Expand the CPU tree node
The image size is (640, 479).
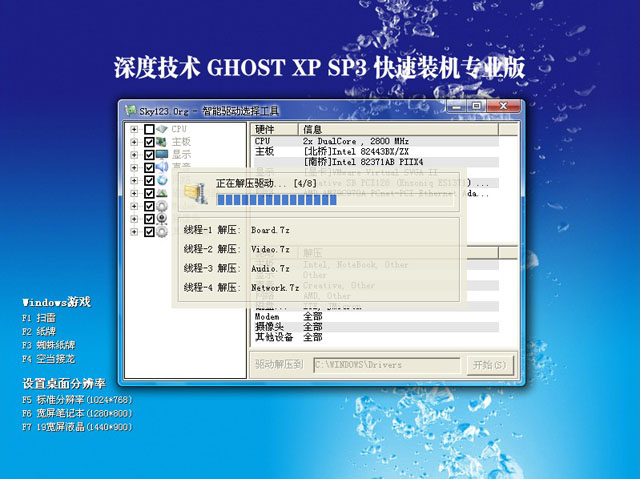click(x=134, y=129)
